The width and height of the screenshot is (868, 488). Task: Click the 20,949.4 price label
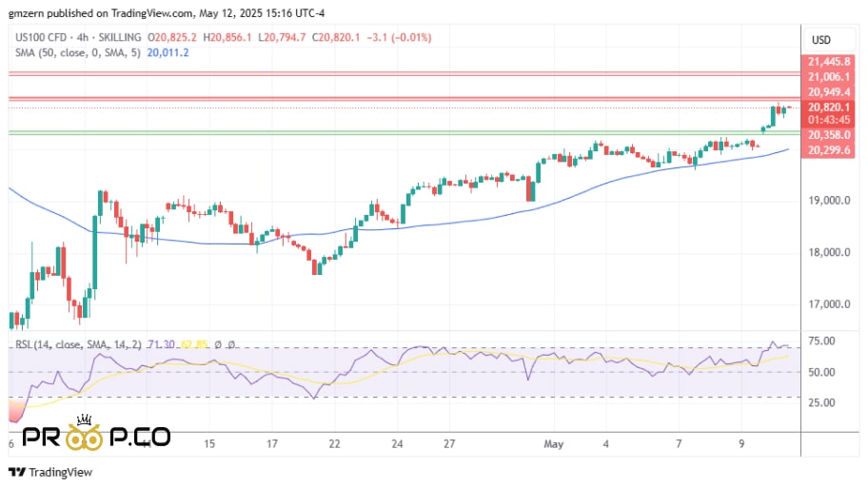pyautogui.click(x=829, y=92)
